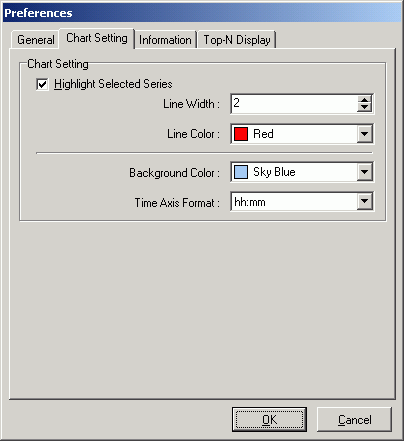This screenshot has height=441, width=404.
Task: Open the Information tab
Action: [165, 40]
